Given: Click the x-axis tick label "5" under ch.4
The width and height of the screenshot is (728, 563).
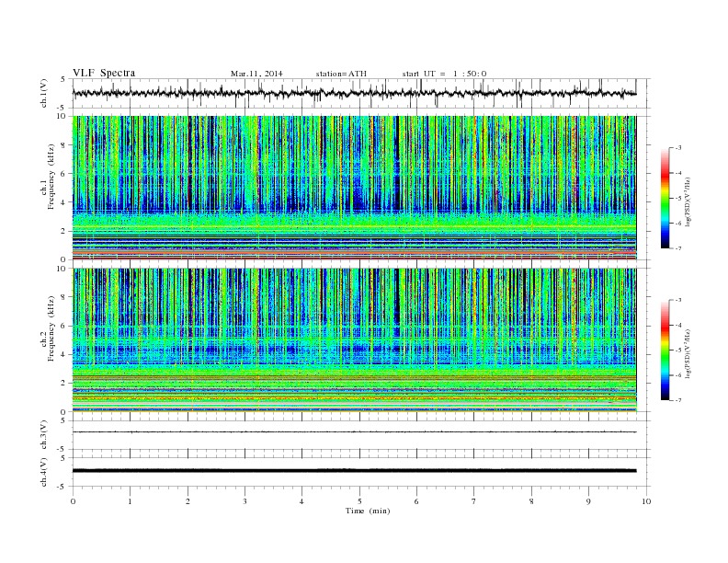Looking at the screenshot, I should pos(359,501).
